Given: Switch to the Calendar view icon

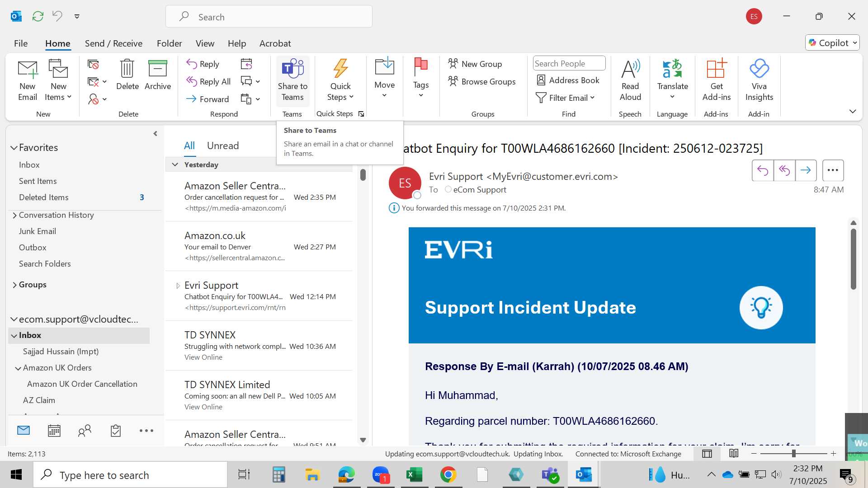Looking at the screenshot, I should click(54, 431).
